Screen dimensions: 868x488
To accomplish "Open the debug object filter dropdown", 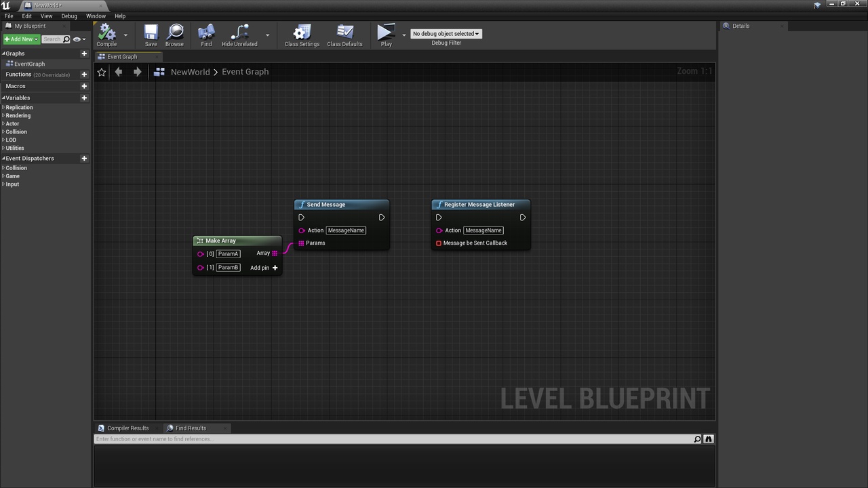I will pos(446,34).
